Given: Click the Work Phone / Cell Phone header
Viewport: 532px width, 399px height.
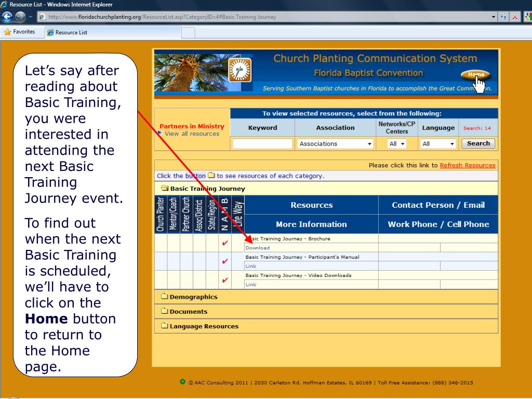Looking at the screenshot, I should pyautogui.click(x=438, y=224).
